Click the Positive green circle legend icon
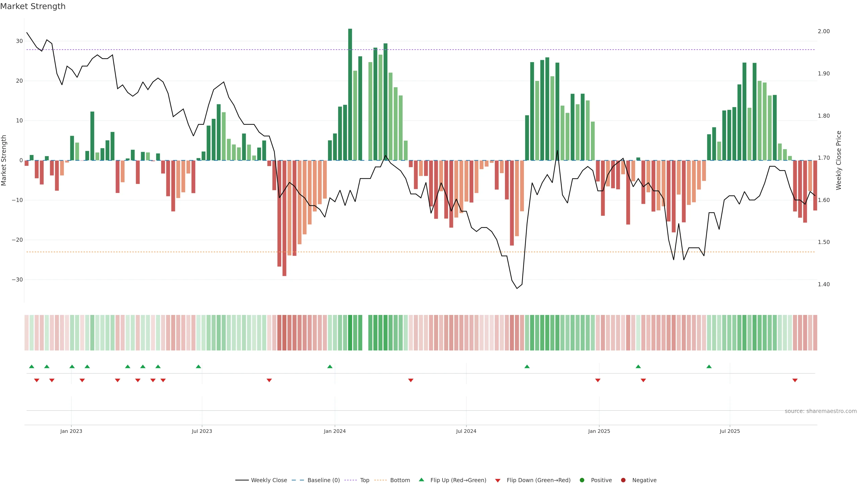Image resolution: width=868 pixels, height=488 pixels. click(x=582, y=480)
